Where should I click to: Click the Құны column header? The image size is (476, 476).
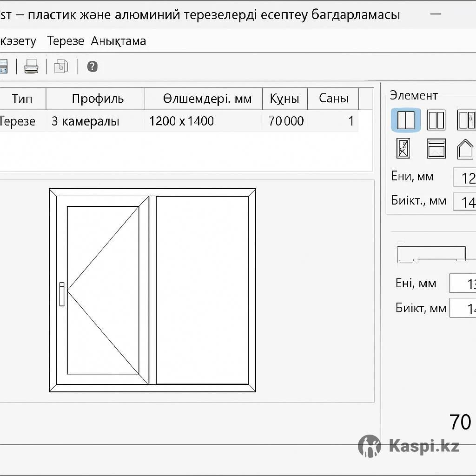pos(284,99)
